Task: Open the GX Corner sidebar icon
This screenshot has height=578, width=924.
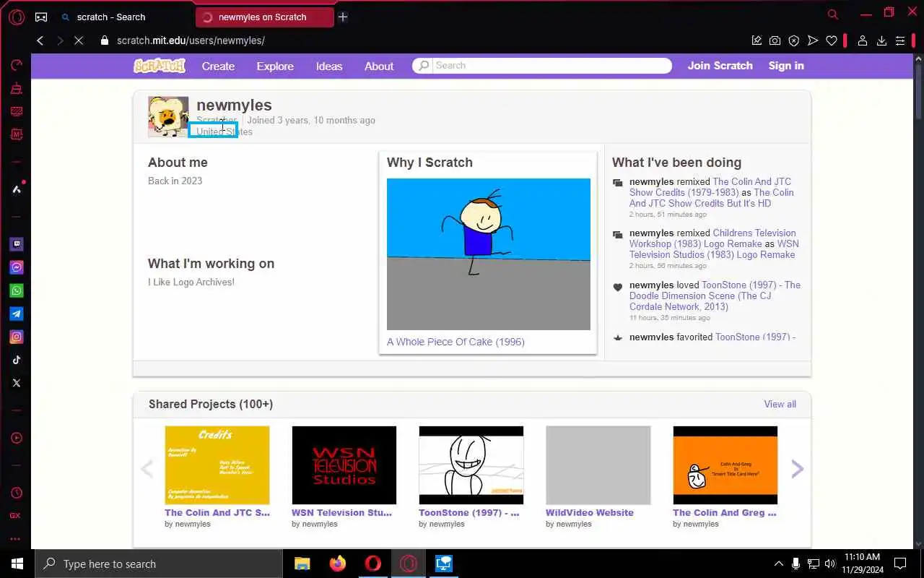Action: click(x=15, y=516)
